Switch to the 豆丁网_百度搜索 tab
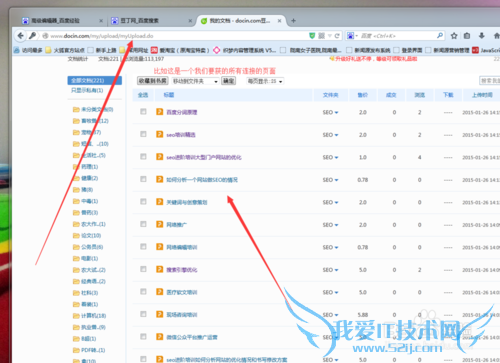 click(151, 21)
